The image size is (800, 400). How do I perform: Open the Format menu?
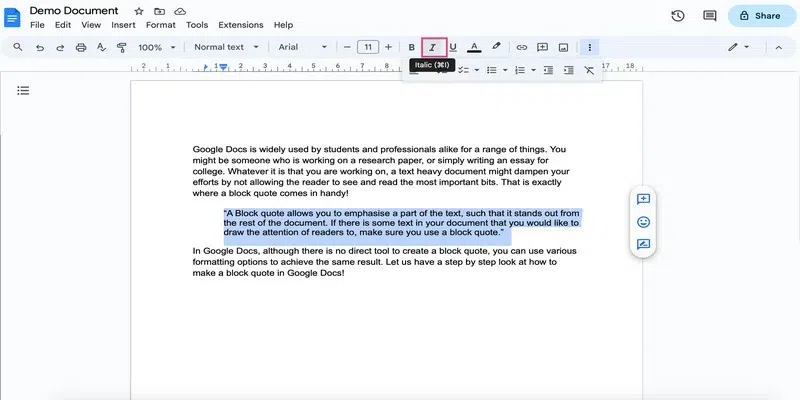coord(161,25)
